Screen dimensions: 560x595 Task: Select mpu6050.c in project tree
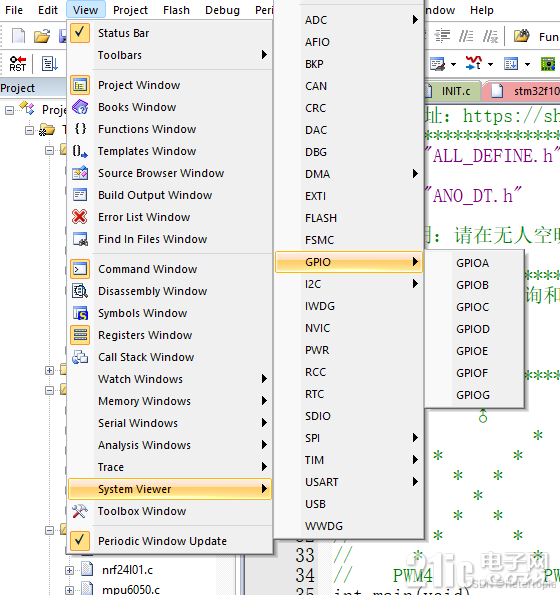pyautogui.click(x=131, y=589)
